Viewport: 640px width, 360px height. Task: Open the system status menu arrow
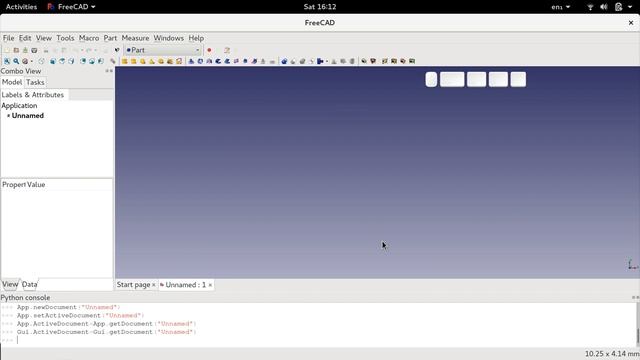[630, 7]
